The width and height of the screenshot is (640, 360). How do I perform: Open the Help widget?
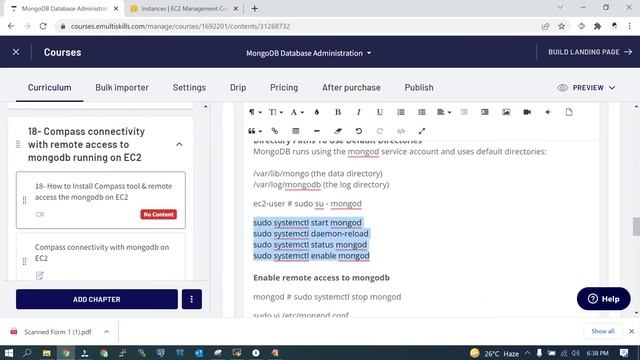(603, 299)
